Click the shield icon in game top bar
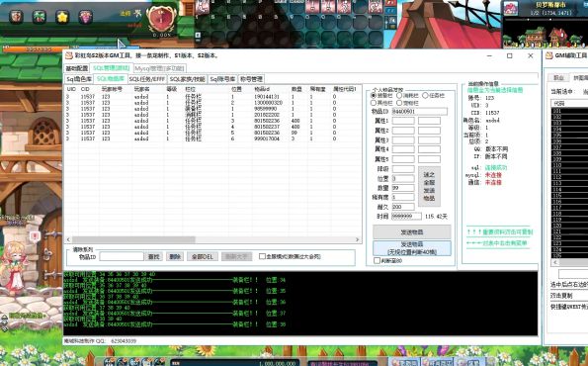The height and width of the screenshot is (366, 588). click(16, 17)
